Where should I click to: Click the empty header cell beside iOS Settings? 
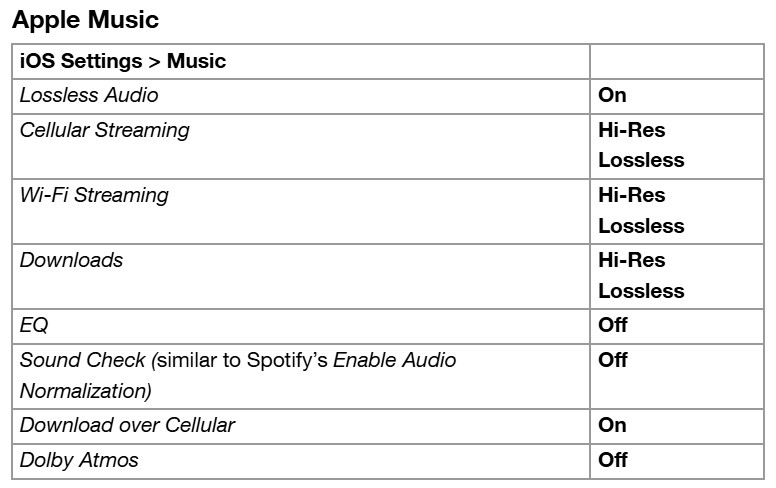point(677,61)
